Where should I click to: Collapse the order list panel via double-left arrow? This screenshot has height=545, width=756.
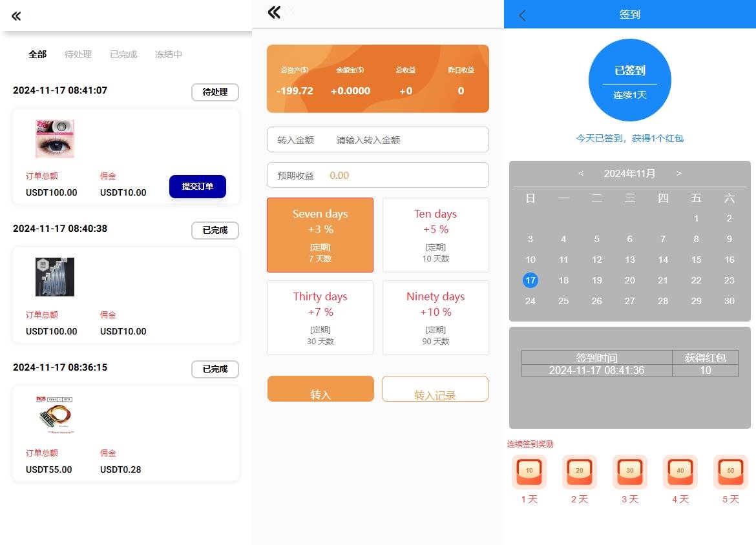[16, 16]
